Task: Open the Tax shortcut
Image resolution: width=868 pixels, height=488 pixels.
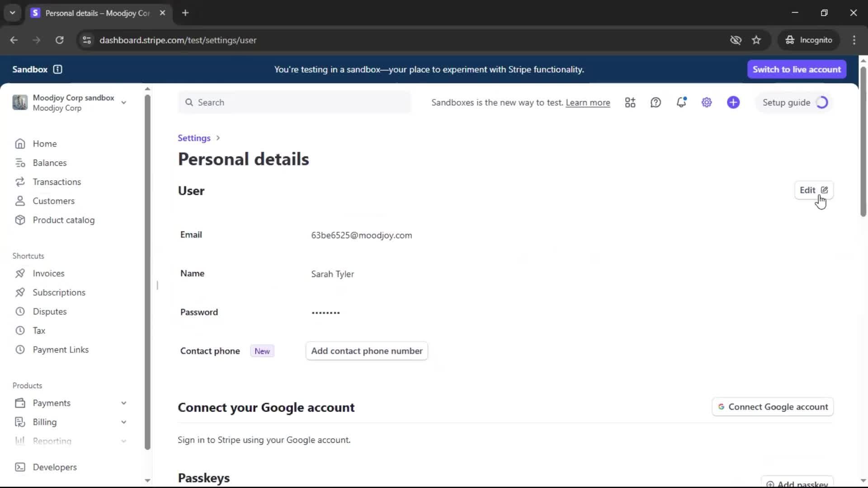Action: click(39, 331)
